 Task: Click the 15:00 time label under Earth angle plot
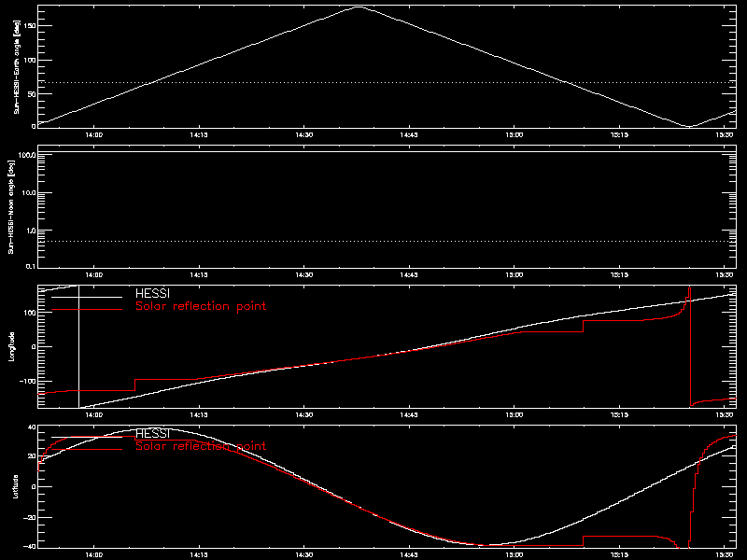(514, 134)
